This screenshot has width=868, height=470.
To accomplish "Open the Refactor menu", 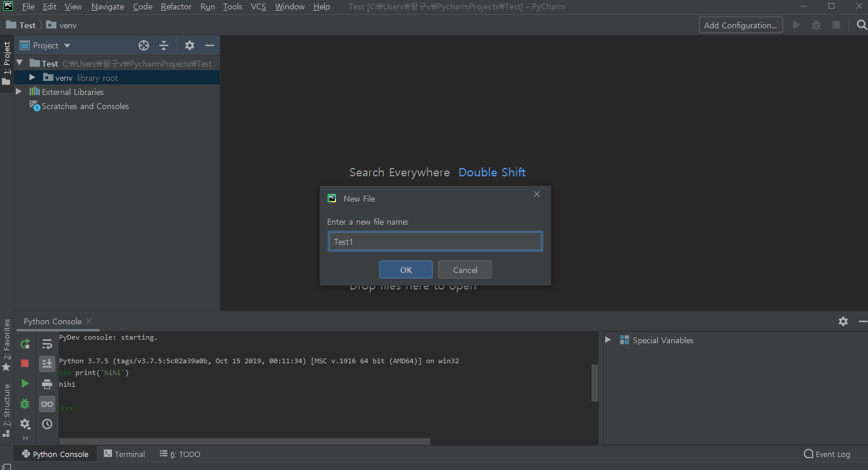I will click(x=176, y=6).
